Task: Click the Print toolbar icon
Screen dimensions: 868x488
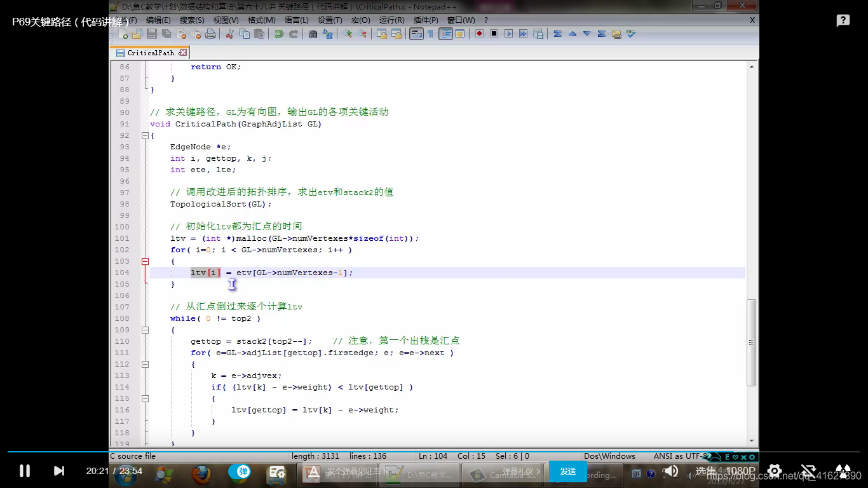Action: click(210, 34)
